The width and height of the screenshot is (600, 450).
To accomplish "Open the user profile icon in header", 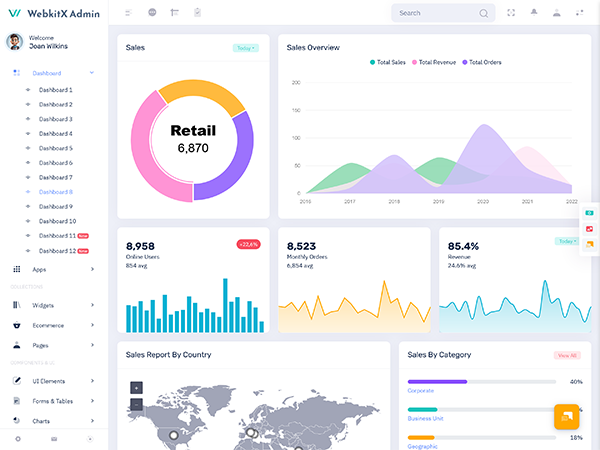I will [556, 13].
